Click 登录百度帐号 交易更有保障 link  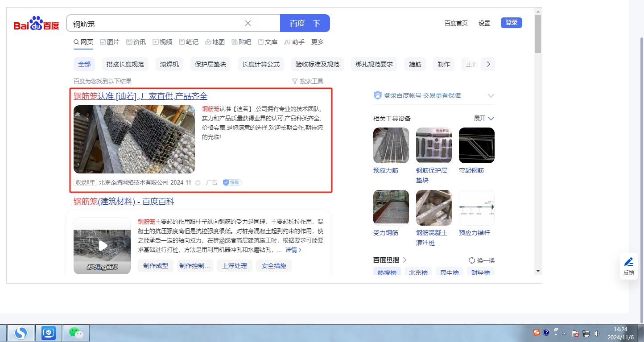[x=422, y=95]
